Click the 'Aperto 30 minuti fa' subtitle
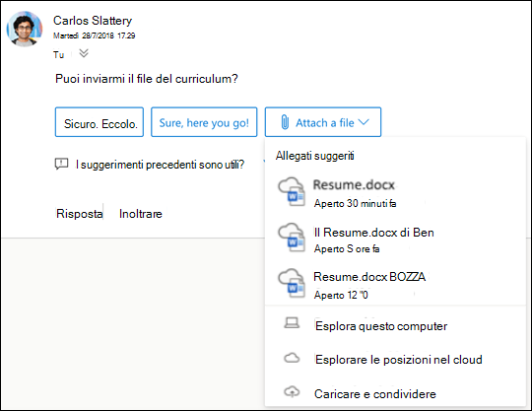The width and height of the screenshot is (532, 411). [355, 203]
